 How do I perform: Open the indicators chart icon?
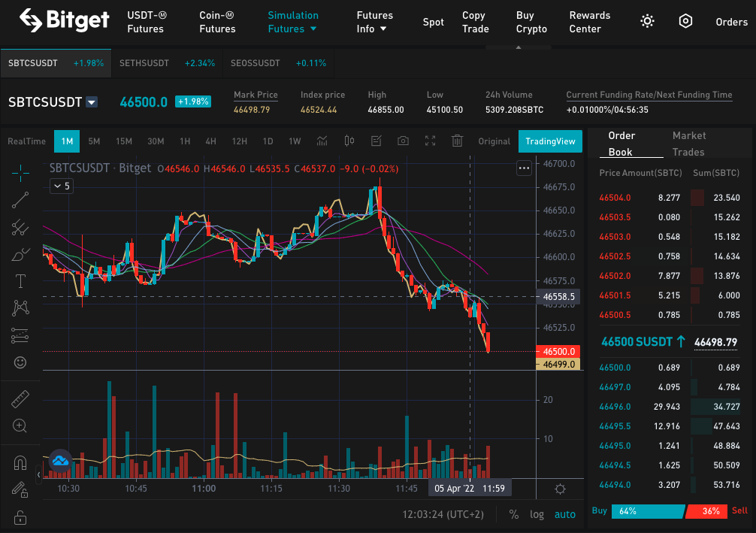pyautogui.click(x=322, y=141)
